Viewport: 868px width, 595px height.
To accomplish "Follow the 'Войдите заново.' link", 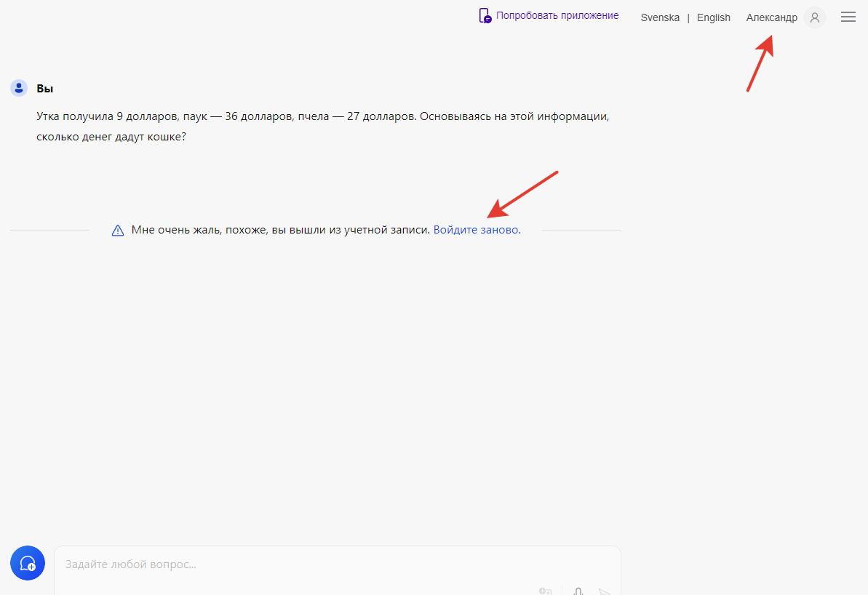I will pyautogui.click(x=477, y=230).
